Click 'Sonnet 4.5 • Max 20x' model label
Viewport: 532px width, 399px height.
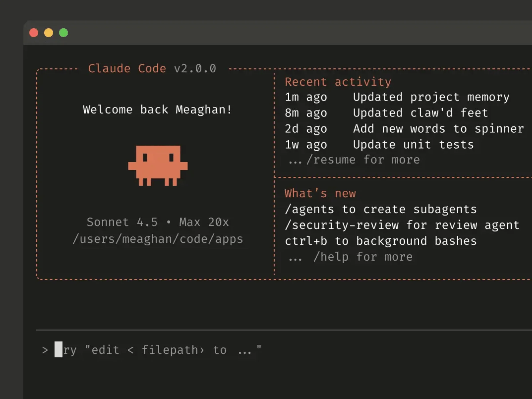[x=158, y=222]
